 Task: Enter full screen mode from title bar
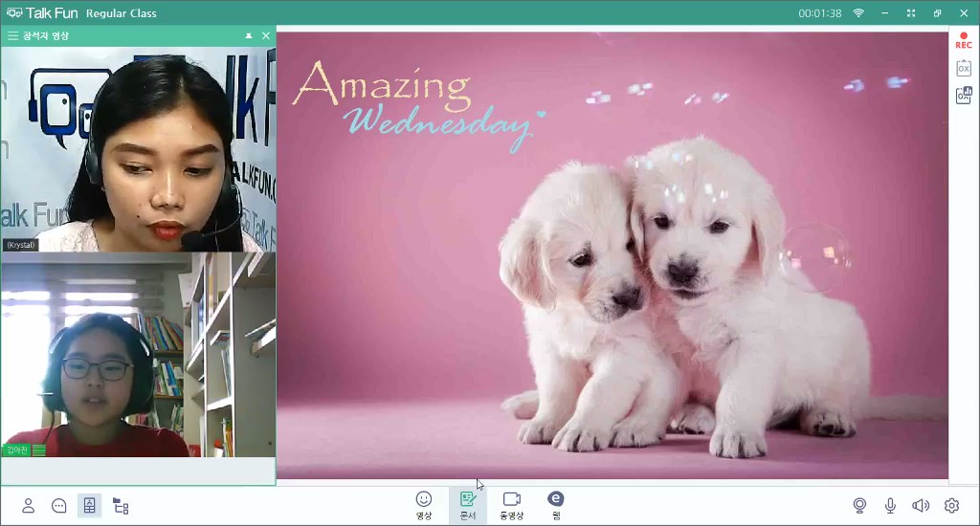coord(911,13)
